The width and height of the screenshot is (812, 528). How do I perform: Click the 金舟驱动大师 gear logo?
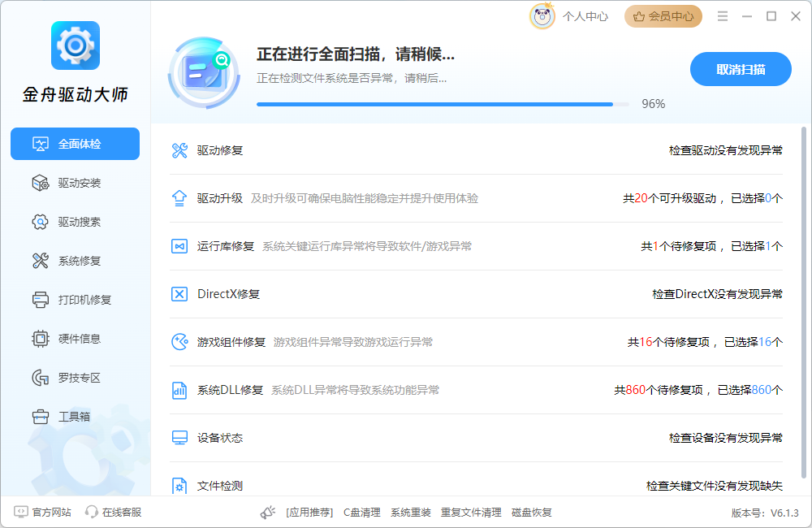click(x=75, y=45)
